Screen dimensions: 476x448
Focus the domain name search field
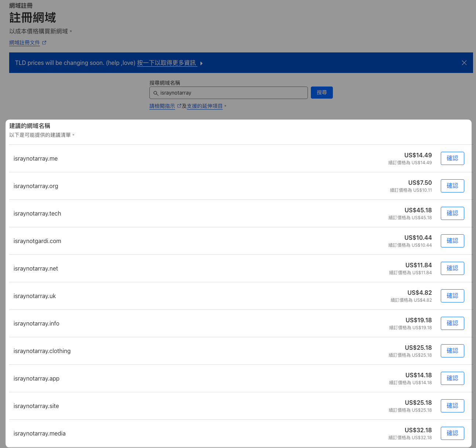[231, 93]
